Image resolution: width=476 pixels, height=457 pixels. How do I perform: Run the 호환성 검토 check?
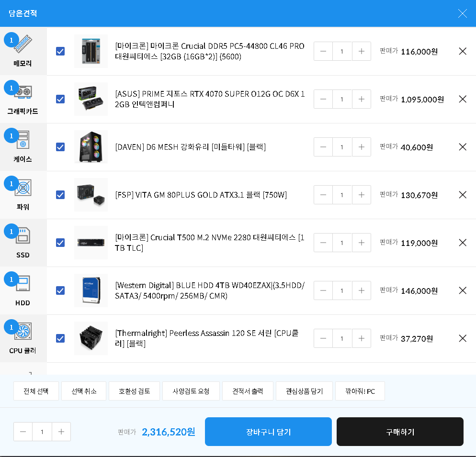click(134, 391)
